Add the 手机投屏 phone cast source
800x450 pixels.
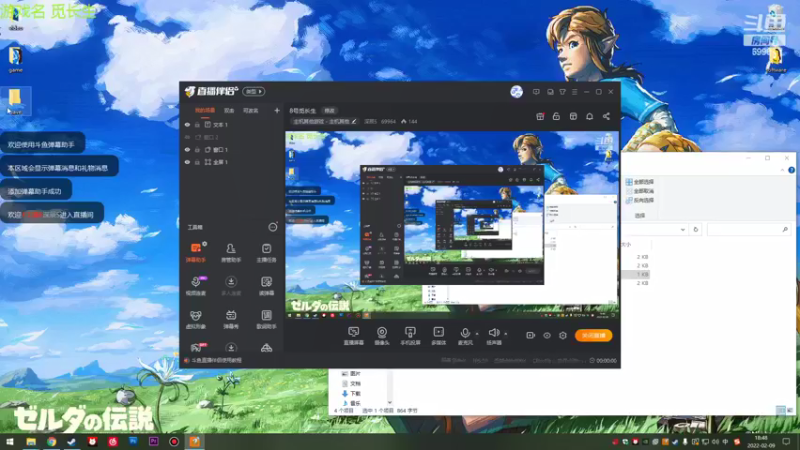pyautogui.click(x=410, y=336)
